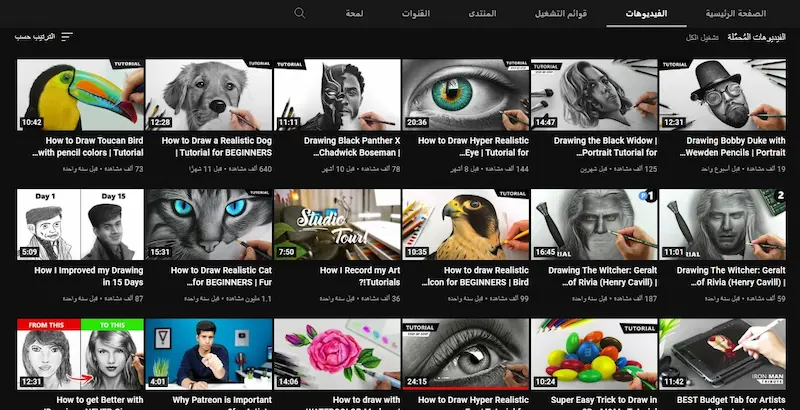
Task: Open the لمحة about tab
Action: [x=354, y=14]
